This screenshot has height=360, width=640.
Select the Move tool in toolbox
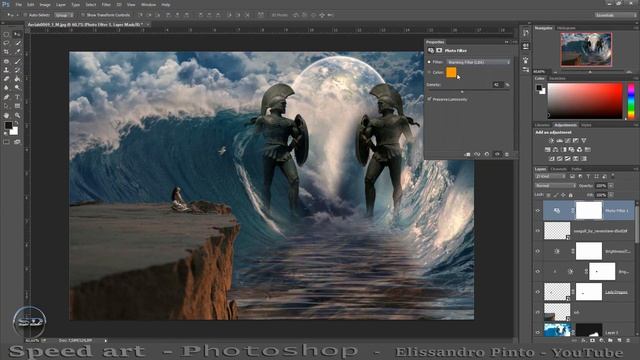[18, 35]
